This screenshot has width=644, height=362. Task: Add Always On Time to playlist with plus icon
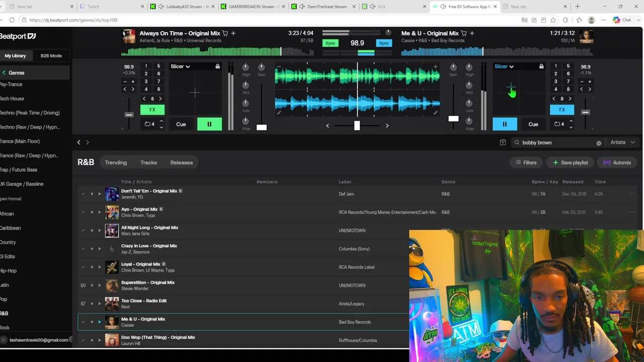233,33
